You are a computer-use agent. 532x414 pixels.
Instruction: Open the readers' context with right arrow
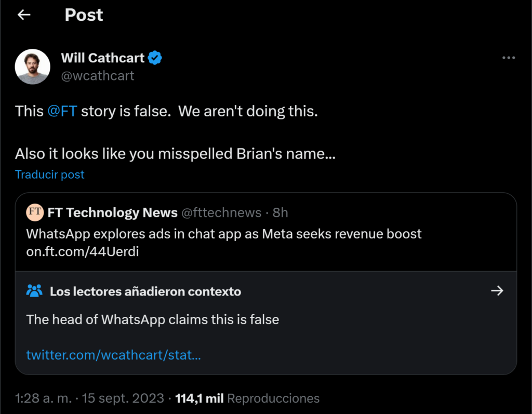(497, 291)
